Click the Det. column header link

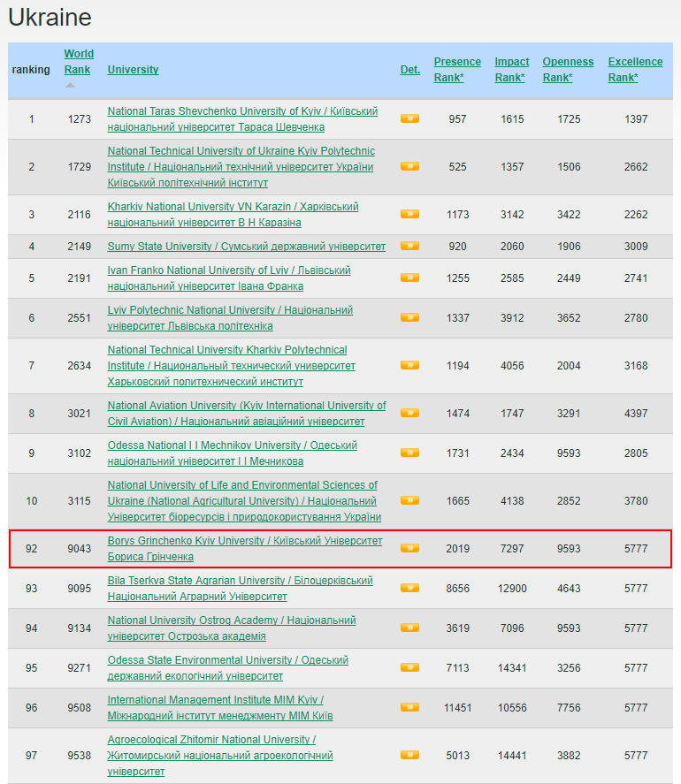click(410, 70)
